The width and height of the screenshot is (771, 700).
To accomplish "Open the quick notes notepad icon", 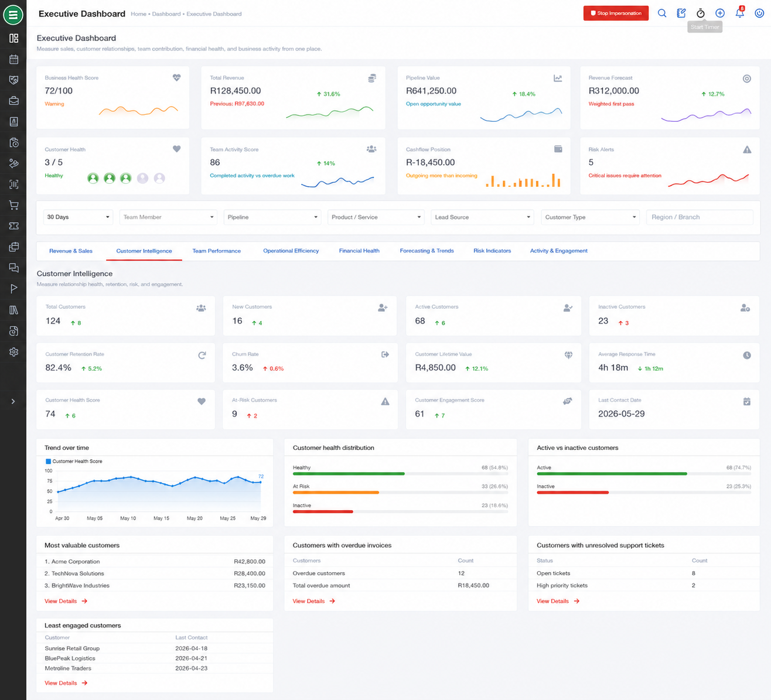I will [681, 13].
